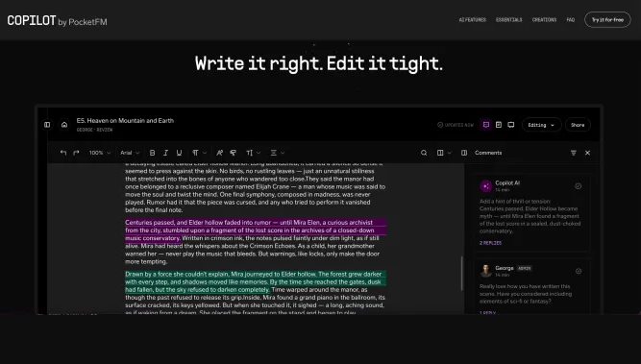The height and width of the screenshot is (364, 641).
Task: Mark George's comment as resolved
Action: (578, 271)
